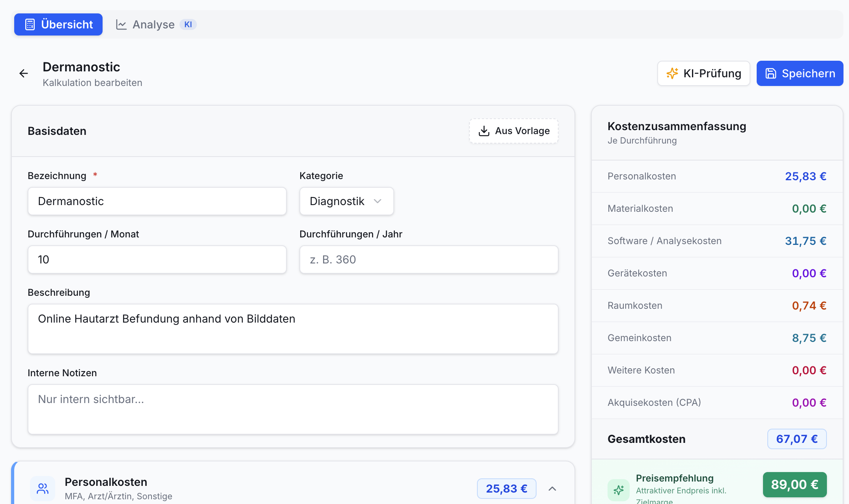The height and width of the screenshot is (504, 849).
Task: Click the Raumkosten 0,74 € value
Action: (x=809, y=306)
